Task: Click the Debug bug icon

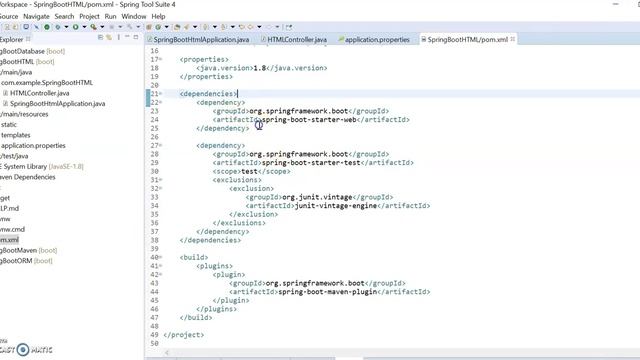Action: pyautogui.click(x=58, y=27)
